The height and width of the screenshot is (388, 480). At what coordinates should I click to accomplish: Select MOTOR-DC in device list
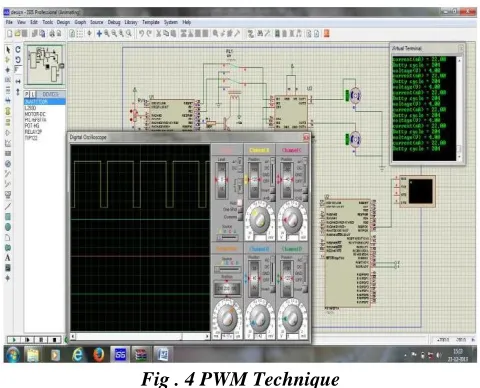[x=35, y=114]
